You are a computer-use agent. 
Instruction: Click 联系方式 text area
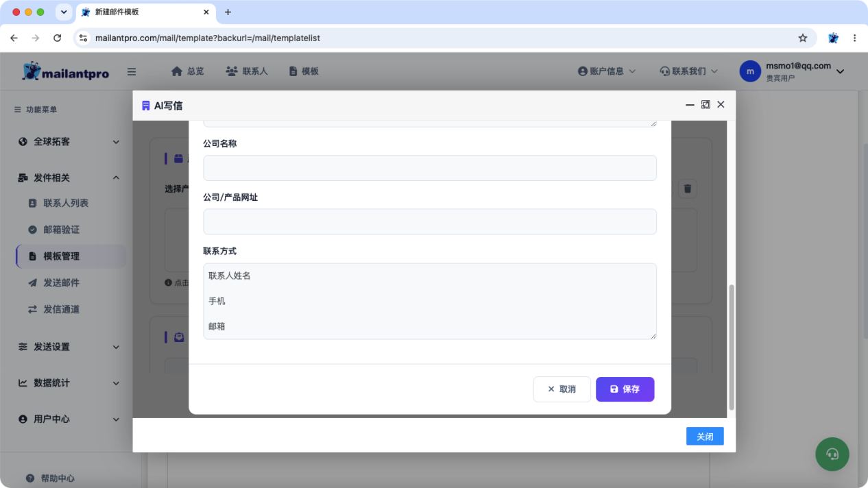430,301
